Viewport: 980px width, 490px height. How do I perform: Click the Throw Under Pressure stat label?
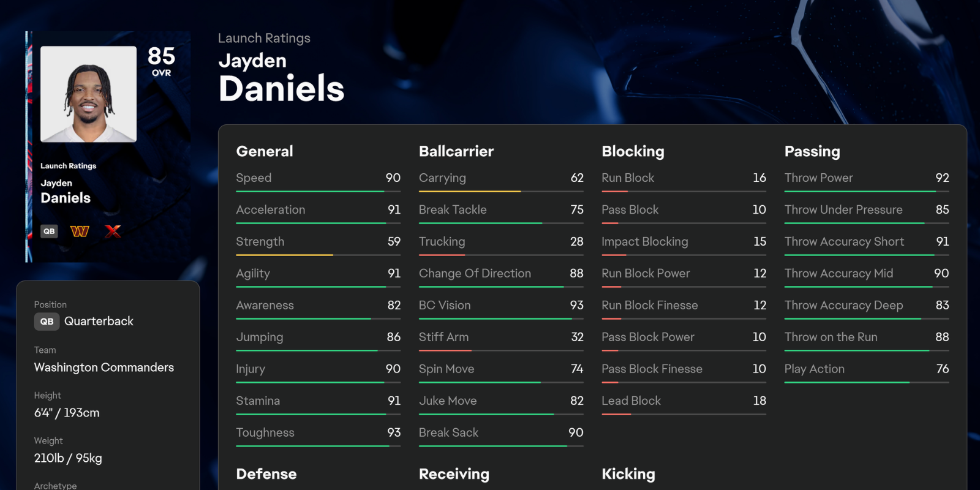click(843, 209)
